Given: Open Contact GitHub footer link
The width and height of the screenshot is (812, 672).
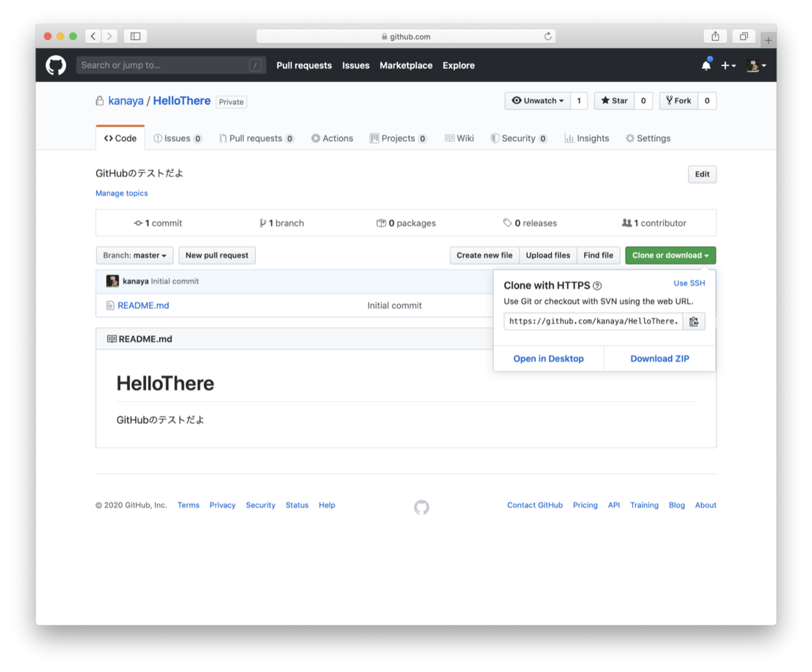Looking at the screenshot, I should coord(535,505).
